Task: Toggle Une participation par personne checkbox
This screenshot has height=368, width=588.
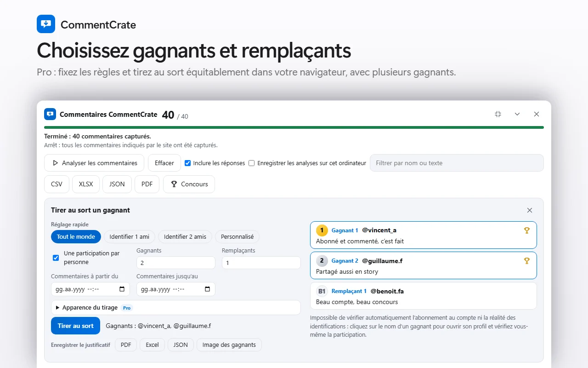Action: (56, 258)
